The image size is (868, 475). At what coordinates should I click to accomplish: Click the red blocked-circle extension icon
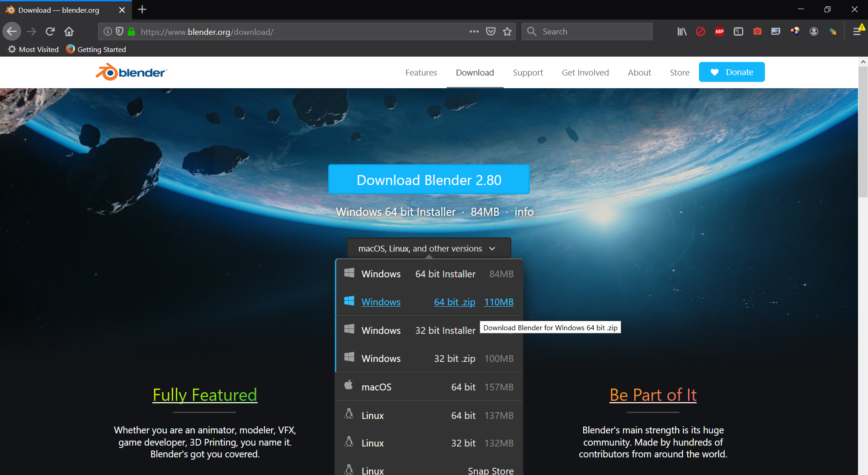tap(700, 32)
